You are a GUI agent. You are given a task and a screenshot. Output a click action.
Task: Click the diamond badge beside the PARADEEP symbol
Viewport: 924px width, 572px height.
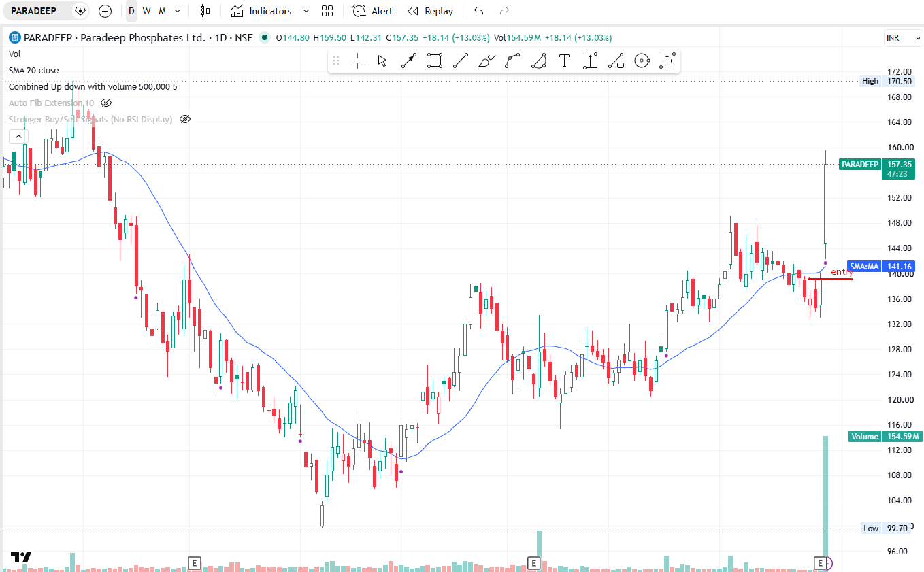[x=80, y=11]
